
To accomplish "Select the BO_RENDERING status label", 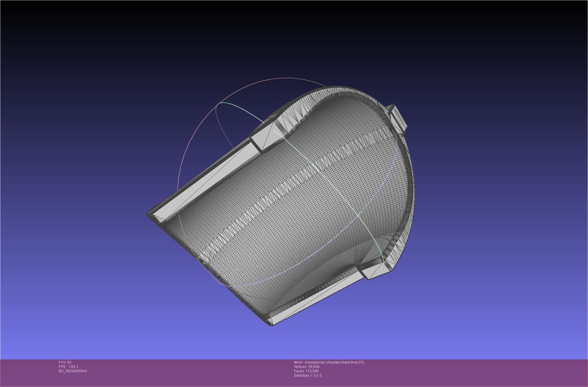I will [73, 371].
